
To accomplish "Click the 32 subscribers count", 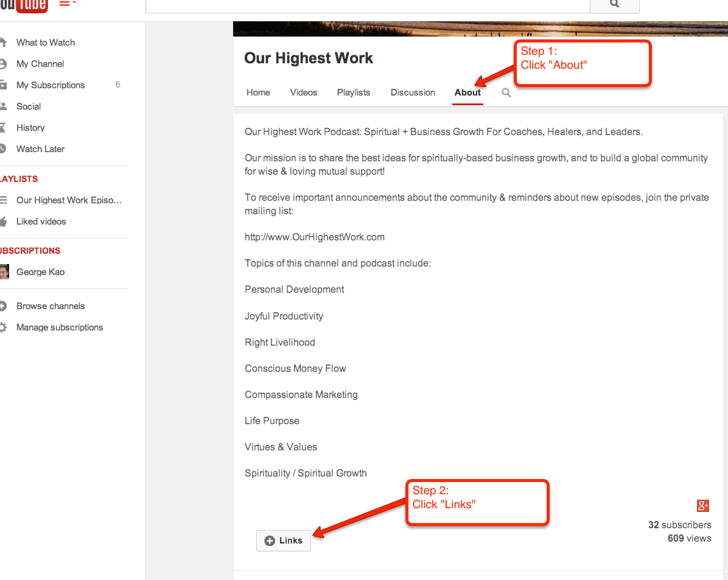I will point(680,525).
